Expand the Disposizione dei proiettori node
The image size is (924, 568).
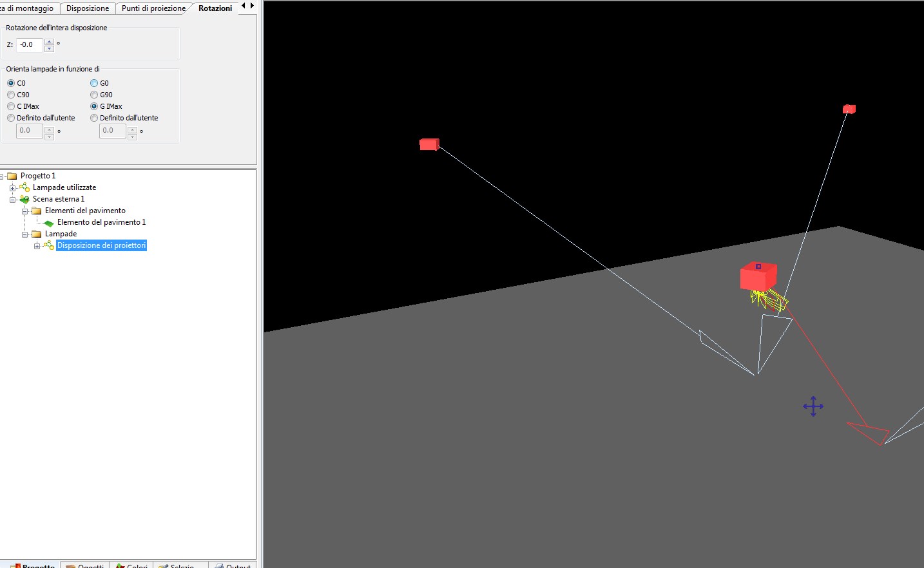(37, 246)
